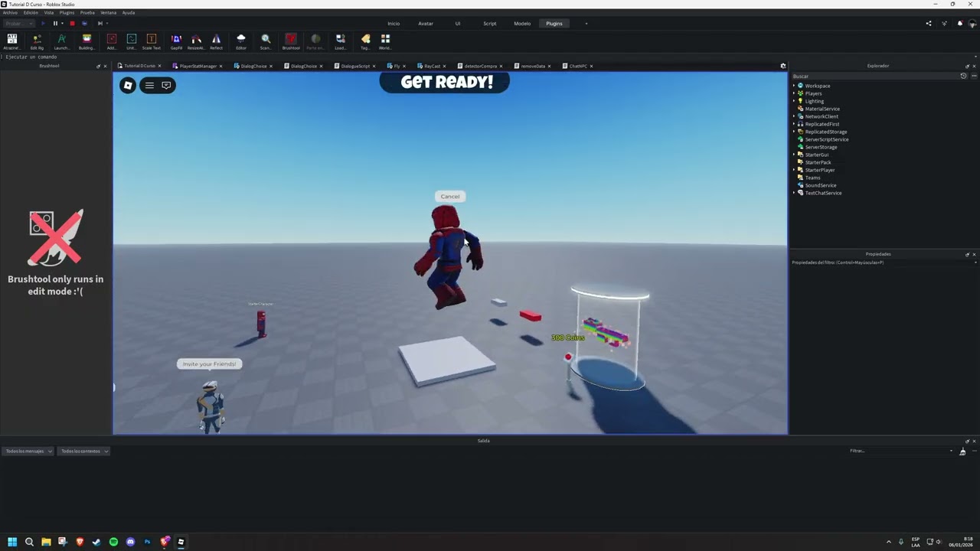Click the Add plugin icon
The width and height of the screenshot is (980, 551).
click(112, 41)
